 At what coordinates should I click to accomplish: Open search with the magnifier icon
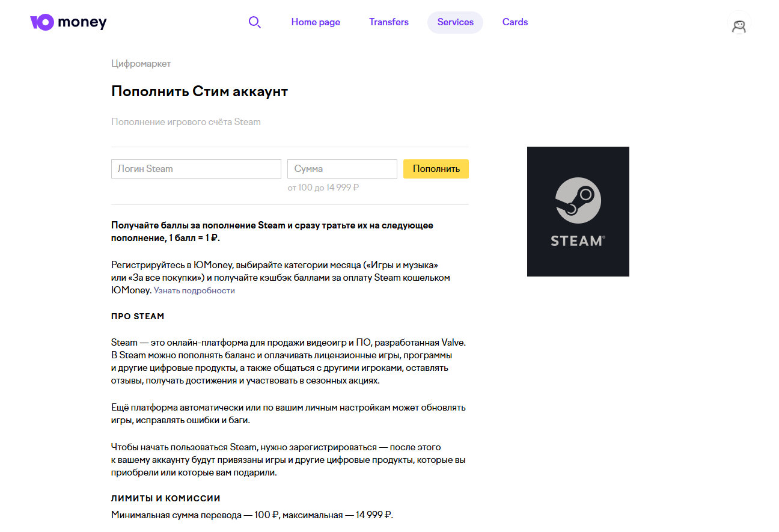point(254,22)
